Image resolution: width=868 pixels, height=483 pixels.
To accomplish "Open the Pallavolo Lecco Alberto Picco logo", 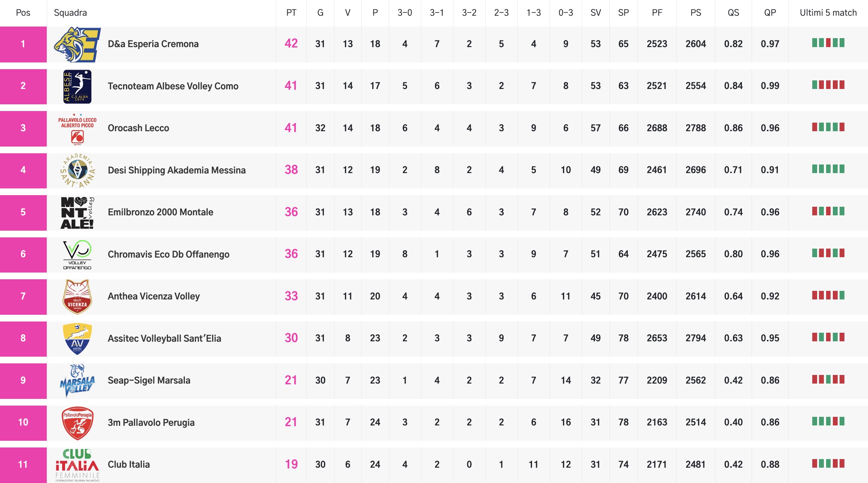I will (x=77, y=129).
